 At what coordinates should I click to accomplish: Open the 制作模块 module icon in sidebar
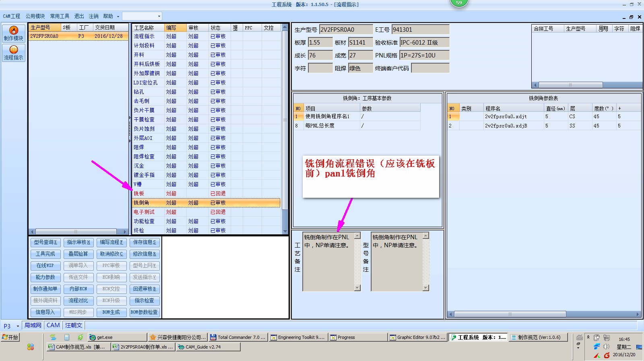coord(14,33)
